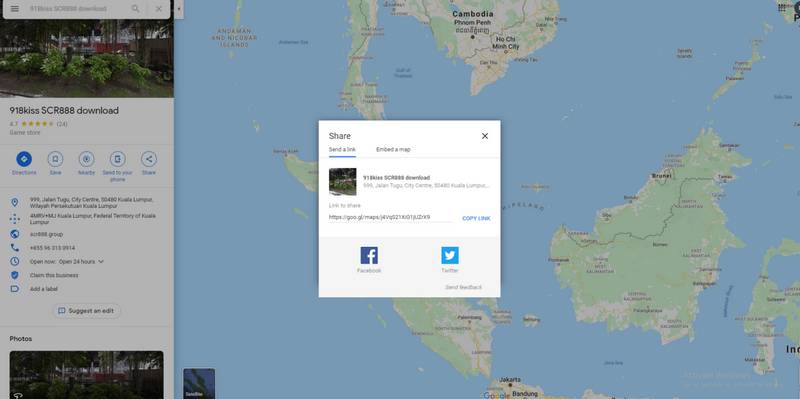Click the share link URL field
The image size is (800, 399).
click(x=390, y=217)
